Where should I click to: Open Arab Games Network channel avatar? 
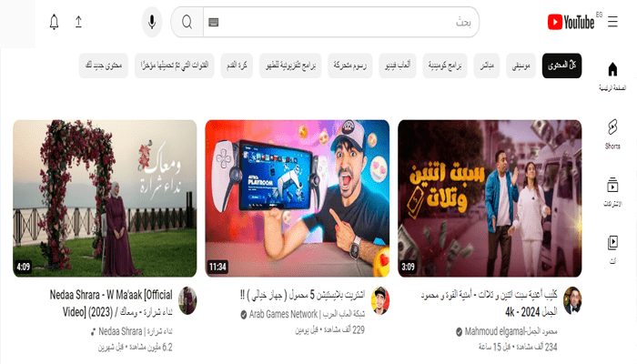point(380,300)
